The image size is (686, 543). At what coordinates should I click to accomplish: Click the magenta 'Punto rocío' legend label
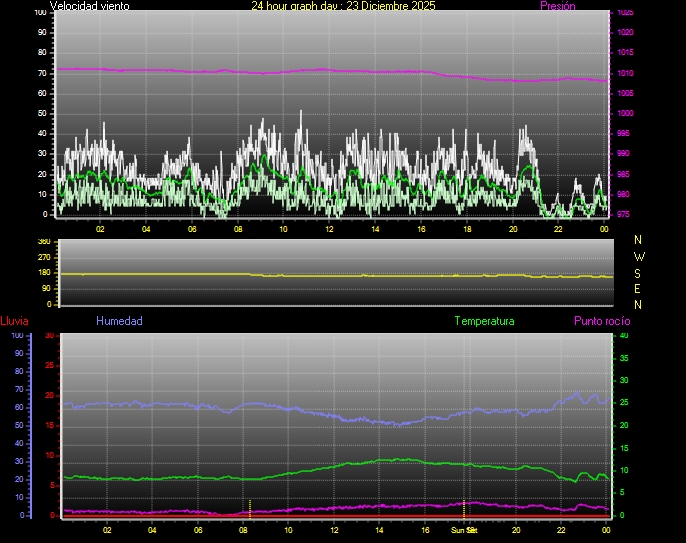[601, 321]
